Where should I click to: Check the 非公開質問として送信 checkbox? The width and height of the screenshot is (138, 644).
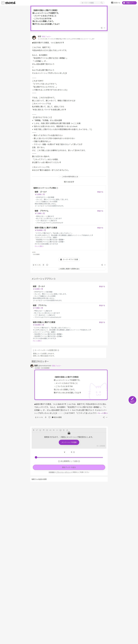59,461
